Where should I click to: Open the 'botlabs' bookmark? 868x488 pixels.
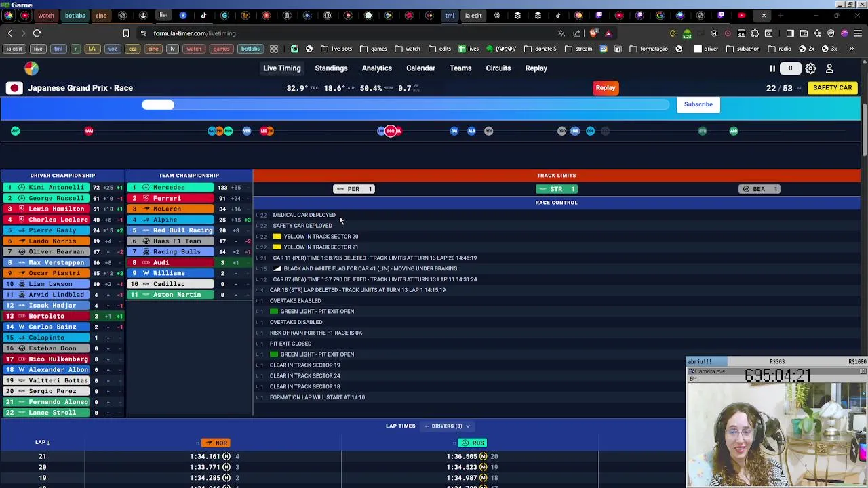250,49
